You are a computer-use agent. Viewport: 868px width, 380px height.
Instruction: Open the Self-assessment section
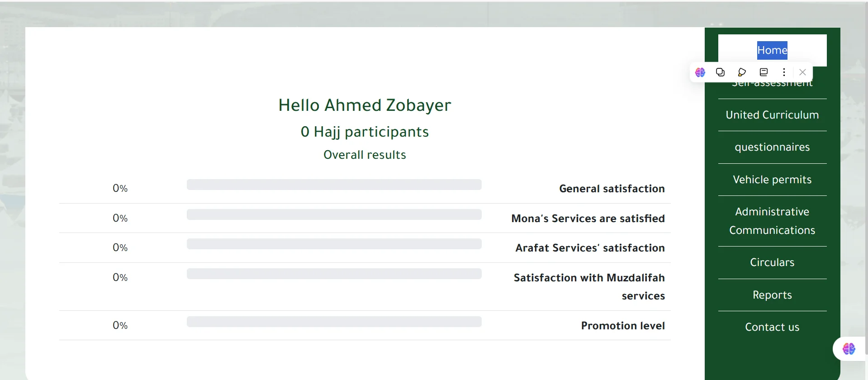point(772,83)
